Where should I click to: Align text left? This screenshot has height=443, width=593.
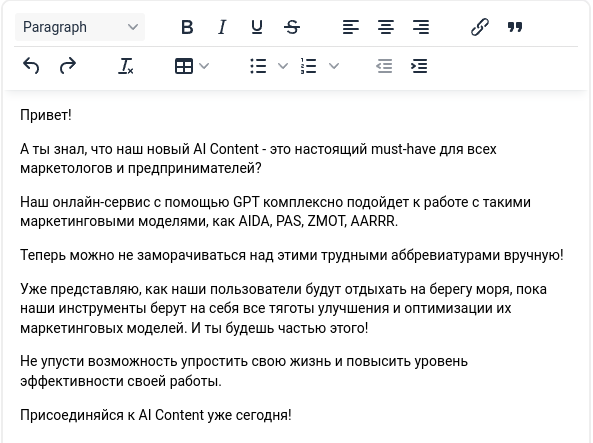pos(351,27)
